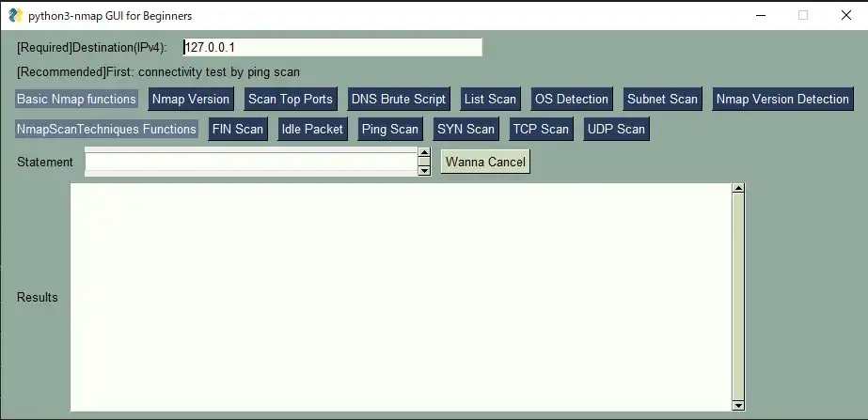Click the Results vertical scrollbar track
The width and height of the screenshot is (868, 420).
pos(738,297)
